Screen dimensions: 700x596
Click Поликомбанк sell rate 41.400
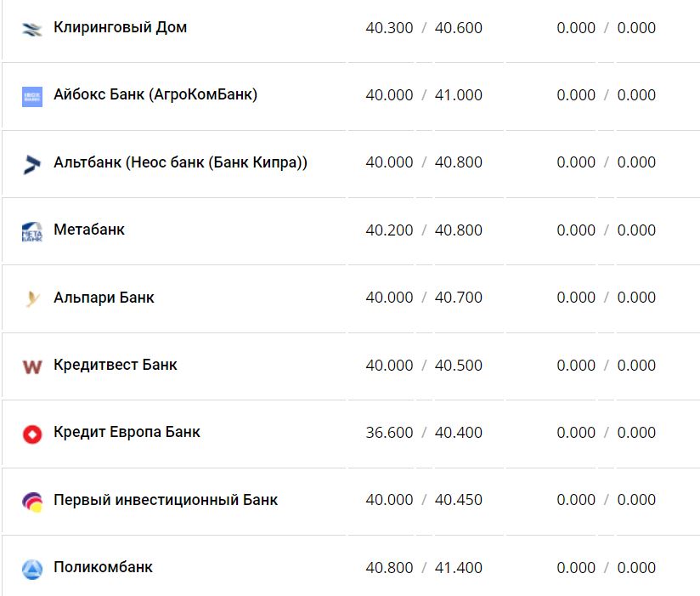click(459, 568)
